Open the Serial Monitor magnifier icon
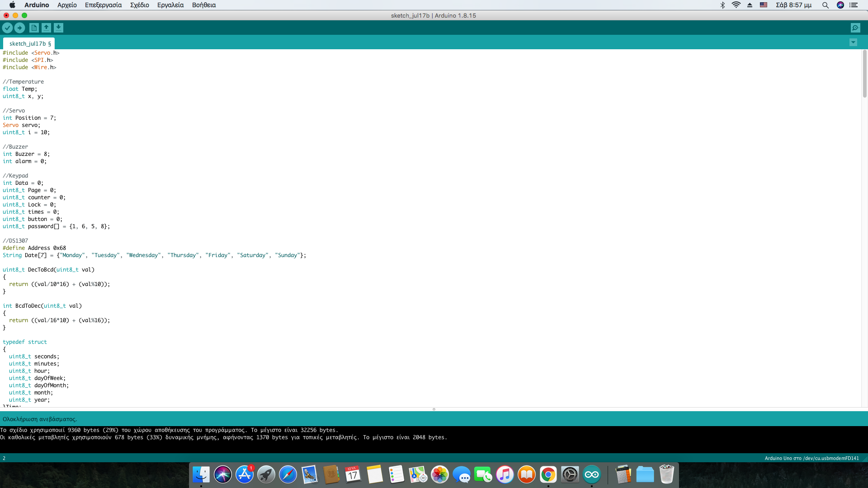Viewport: 868px width, 488px height. 855,28
